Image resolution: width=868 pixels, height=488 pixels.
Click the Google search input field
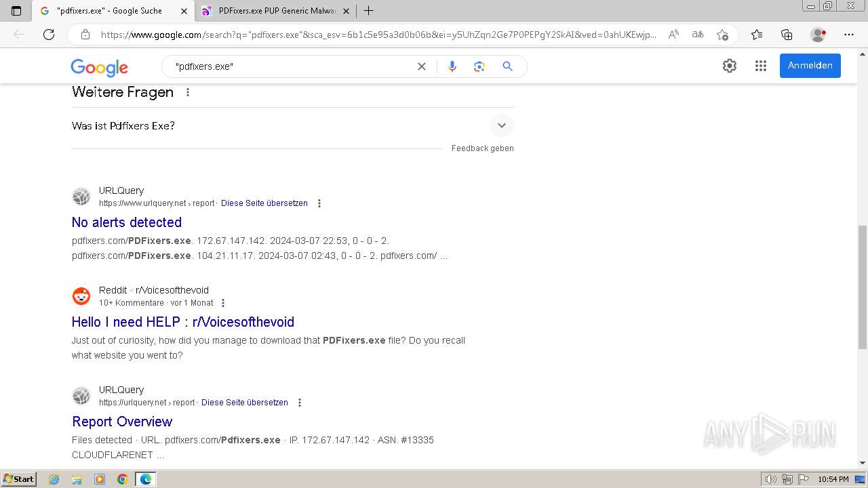[292, 66]
